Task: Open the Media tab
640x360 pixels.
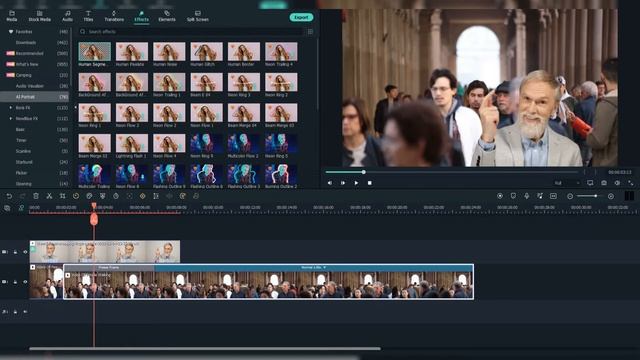Action: pyautogui.click(x=12, y=16)
